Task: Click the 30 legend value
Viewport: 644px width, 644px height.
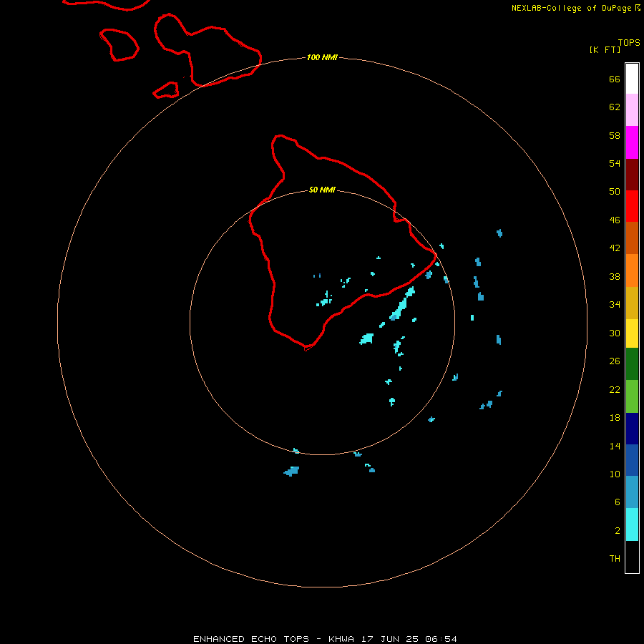Action: [615, 333]
